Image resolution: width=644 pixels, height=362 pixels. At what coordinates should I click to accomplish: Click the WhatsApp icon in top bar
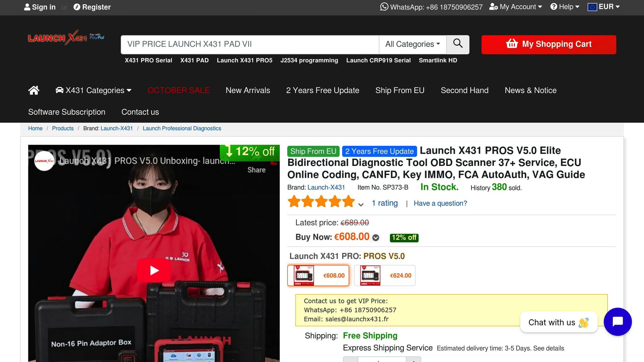click(384, 7)
